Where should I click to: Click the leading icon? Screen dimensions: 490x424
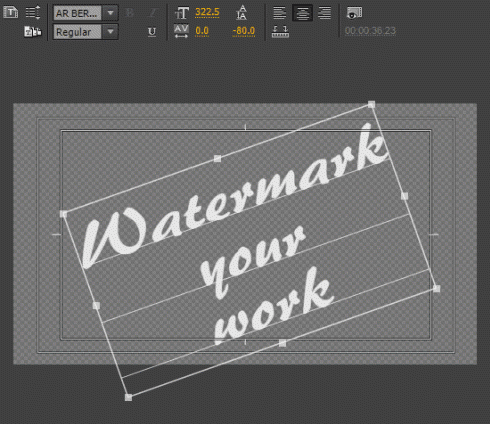[242, 12]
